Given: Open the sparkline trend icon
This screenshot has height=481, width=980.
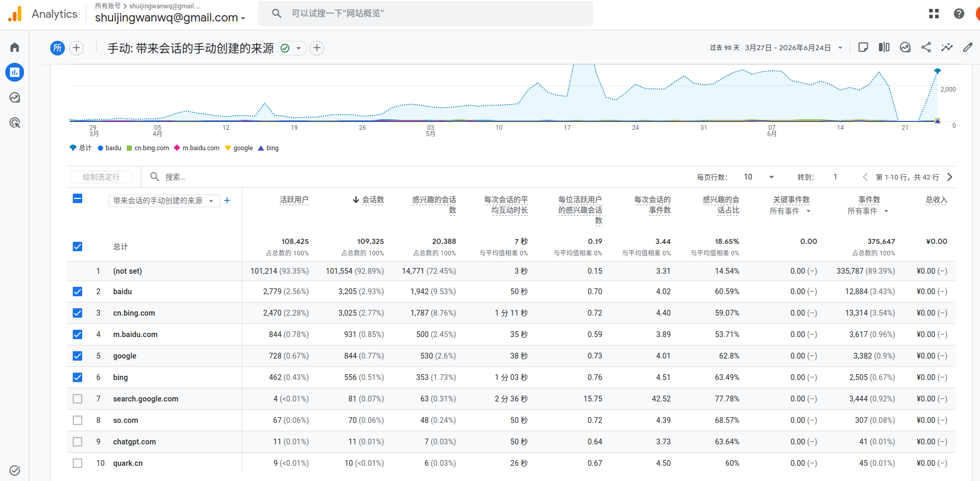Looking at the screenshot, I should [x=947, y=48].
